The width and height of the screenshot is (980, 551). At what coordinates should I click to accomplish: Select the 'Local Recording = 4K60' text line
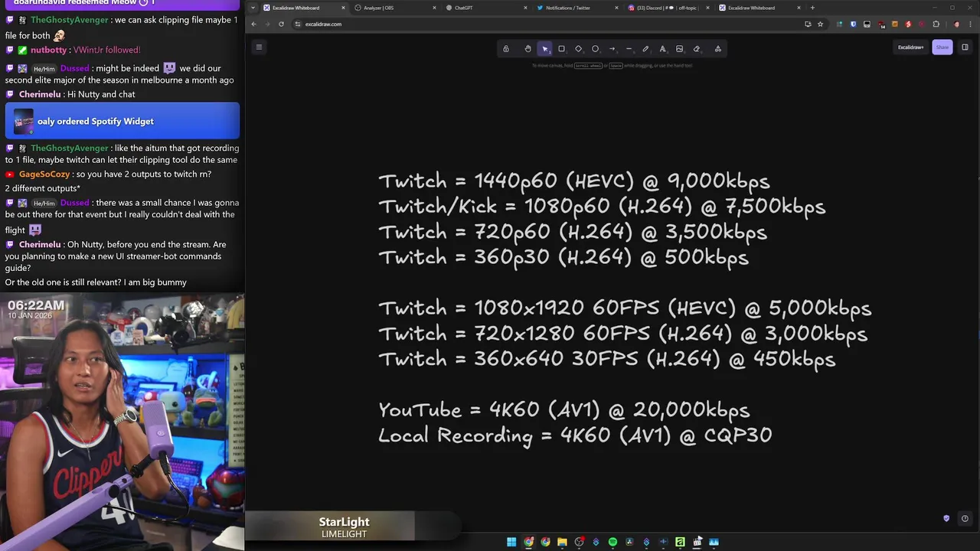click(575, 435)
